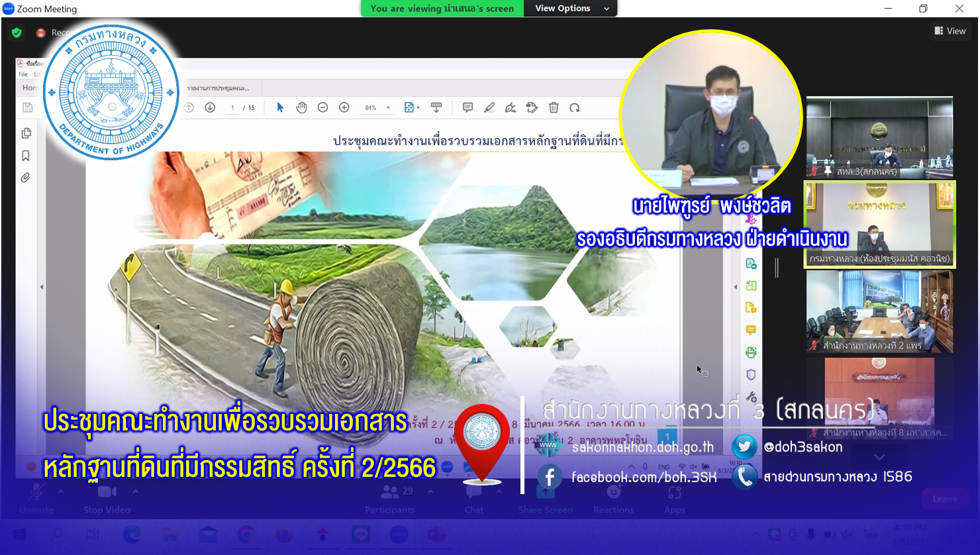This screenshot has height=555, width=980.
Task: Click the add comment speech bubble icon
Action: [467, 107]
